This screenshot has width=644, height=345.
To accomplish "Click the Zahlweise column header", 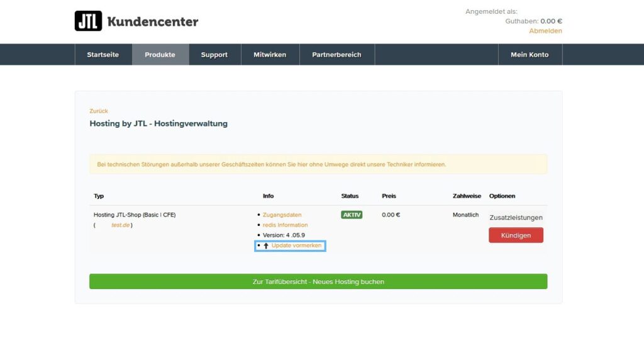I will (467, 196).
